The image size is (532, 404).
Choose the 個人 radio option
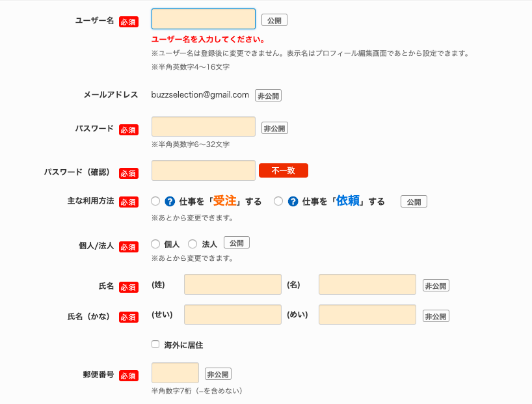tap(155, 244)
